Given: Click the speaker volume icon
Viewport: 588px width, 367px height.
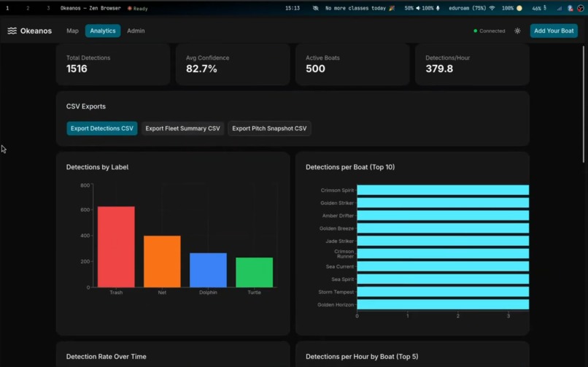Looking at the screenshot, I should click(x=418, y=8).
